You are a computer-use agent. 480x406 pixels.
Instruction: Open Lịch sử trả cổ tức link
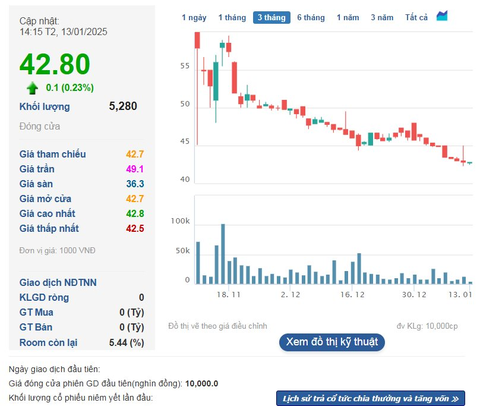pos(371,398)
